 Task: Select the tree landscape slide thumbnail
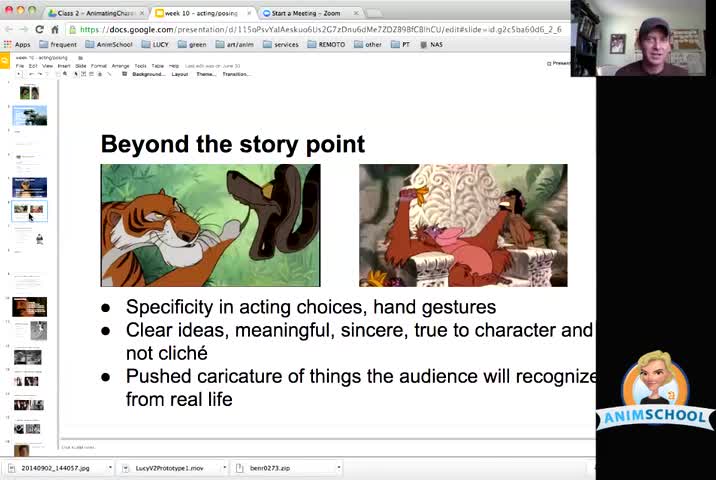[30, 116]
